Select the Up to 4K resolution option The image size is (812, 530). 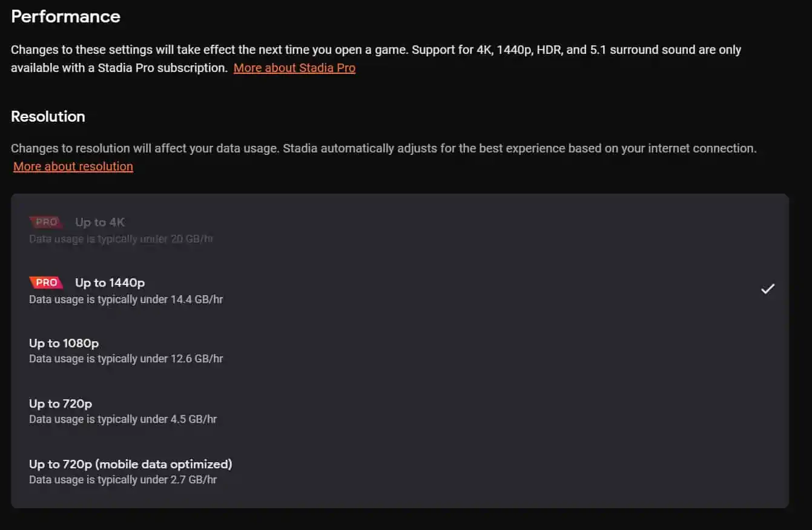pyautogui.click(x=400, y=230)
